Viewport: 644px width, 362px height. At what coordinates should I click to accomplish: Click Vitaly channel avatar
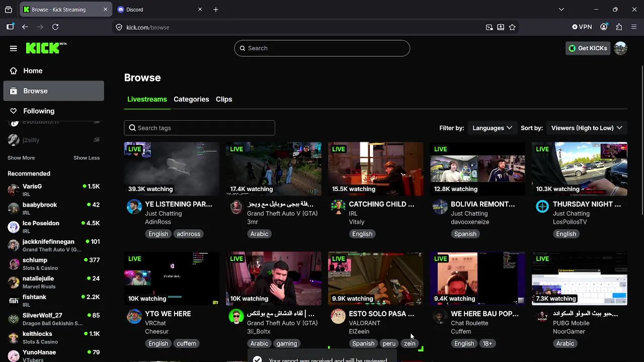pyautogui.click(x=338, y=207)
